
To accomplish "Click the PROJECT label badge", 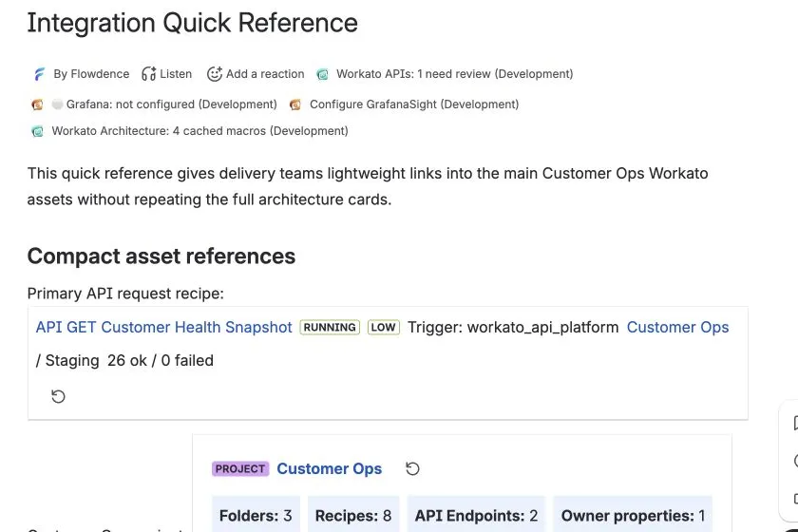I will click(240, 469).
